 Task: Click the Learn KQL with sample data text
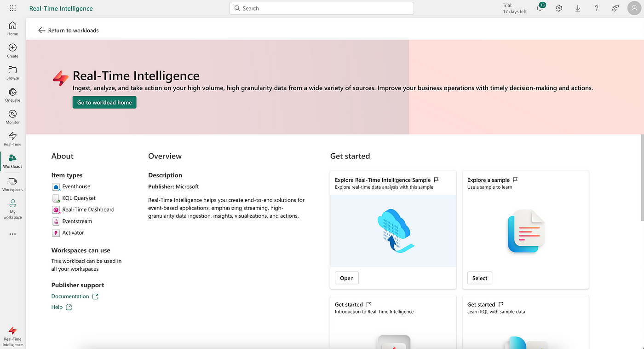point(496,312)
